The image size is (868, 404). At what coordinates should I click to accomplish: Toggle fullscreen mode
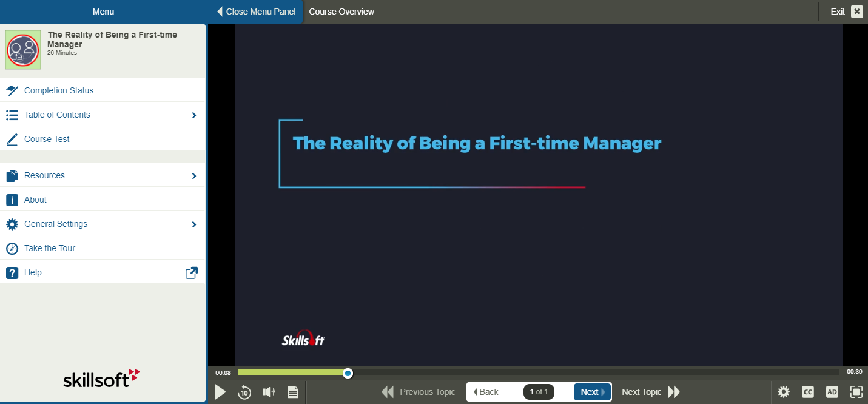click(856, 392)
